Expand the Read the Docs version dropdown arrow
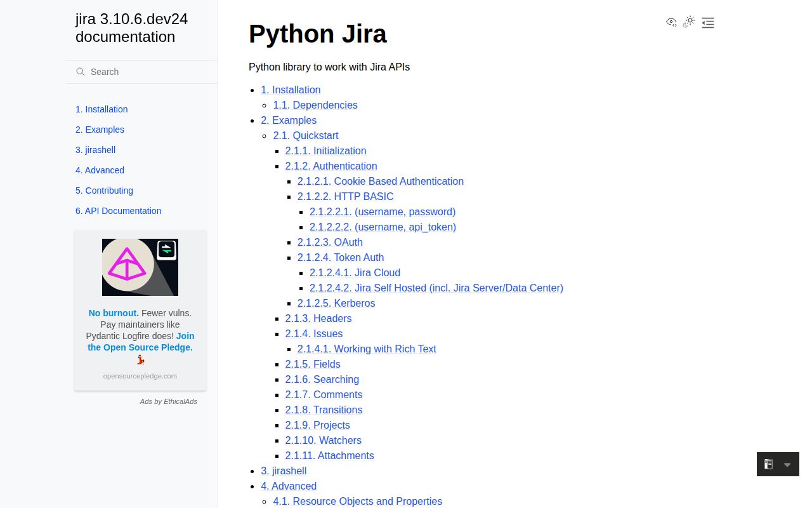The height and width of the screenshot is (508, 812). [787, 465]
